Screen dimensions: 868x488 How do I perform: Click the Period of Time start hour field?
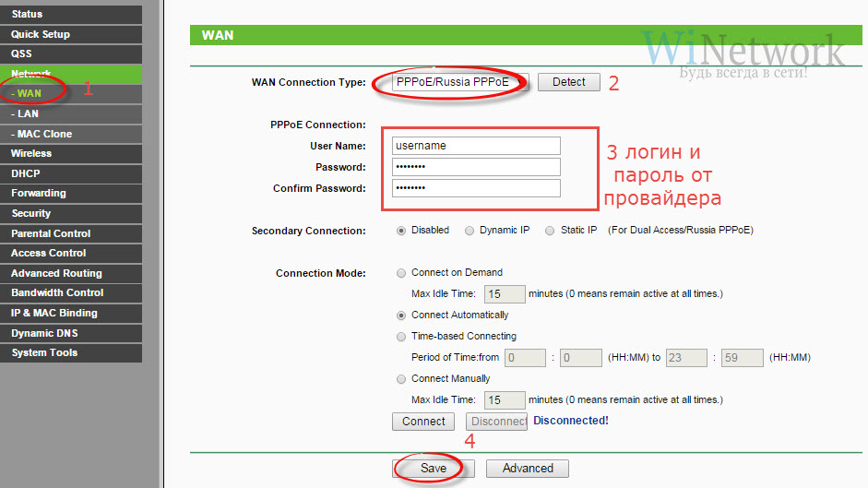point(526,358)
